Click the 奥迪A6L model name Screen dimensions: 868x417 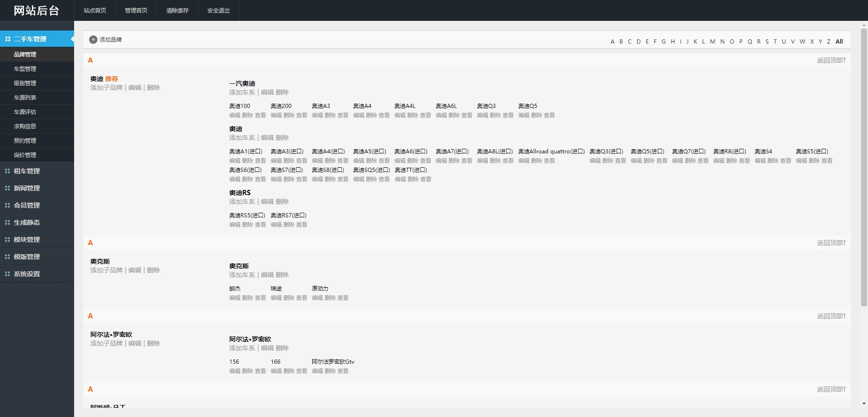pos(446,106)
